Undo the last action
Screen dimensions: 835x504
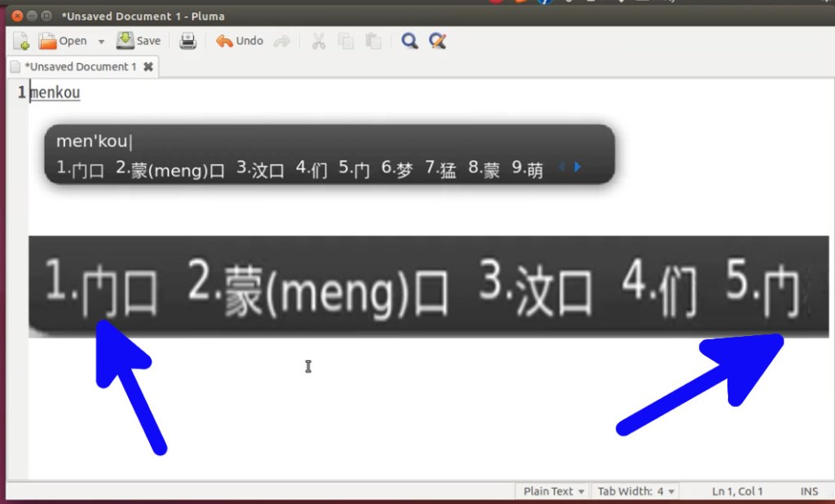tap(240, 41)
